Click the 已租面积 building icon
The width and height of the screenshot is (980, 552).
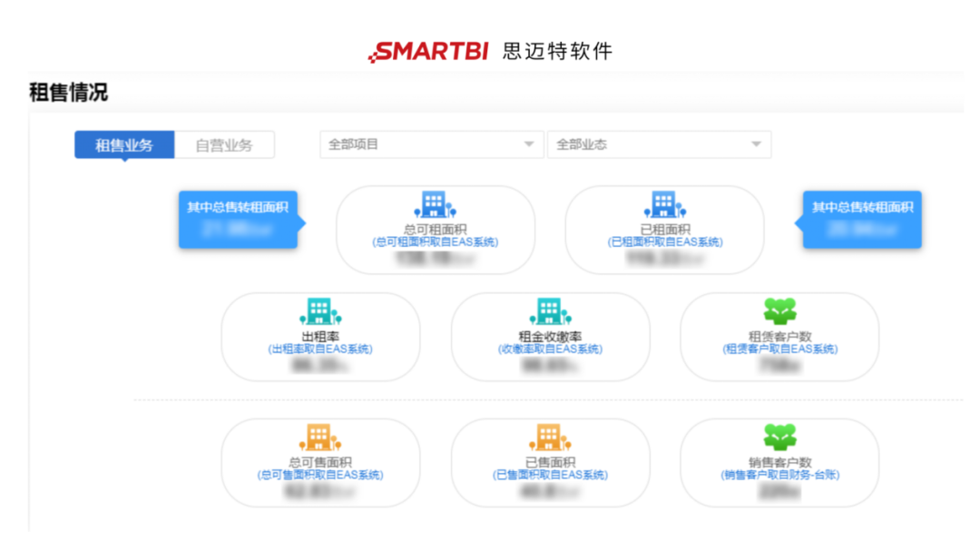pos(664,205)
